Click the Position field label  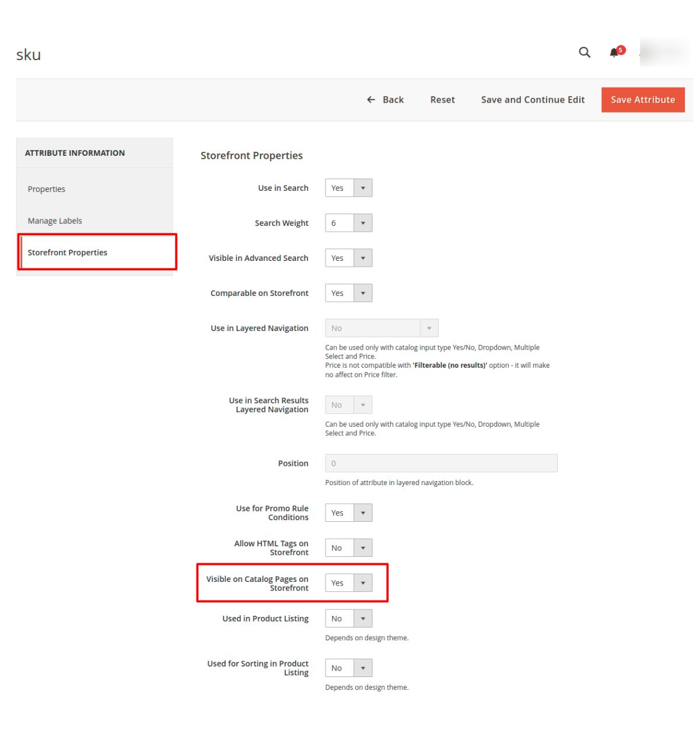pos(293,463)
